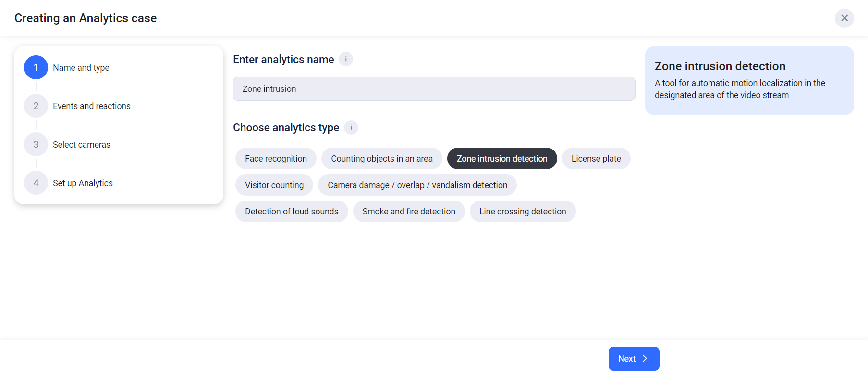Click step 1 circle in wizard

tap(36, 67)
